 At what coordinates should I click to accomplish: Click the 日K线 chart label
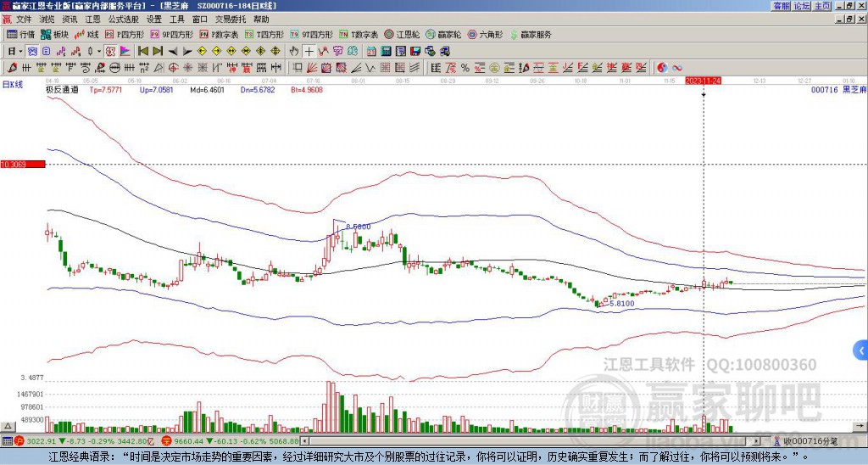click(12, 84)
